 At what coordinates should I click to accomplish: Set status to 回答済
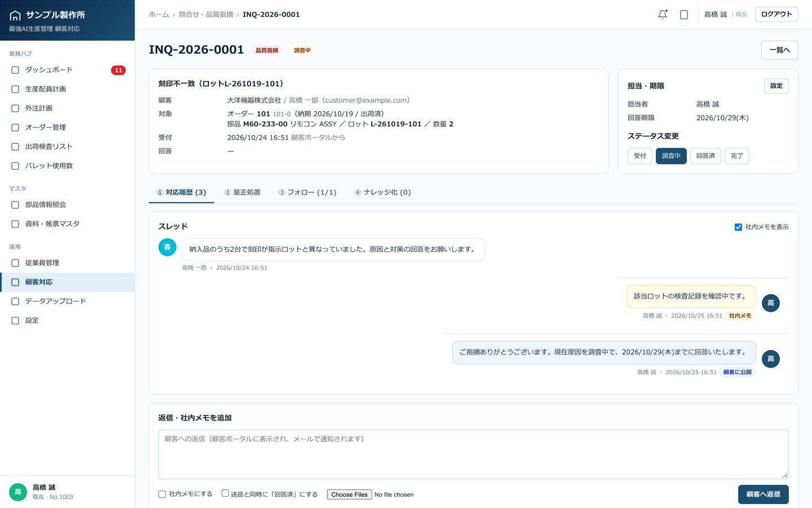[705, 156]
